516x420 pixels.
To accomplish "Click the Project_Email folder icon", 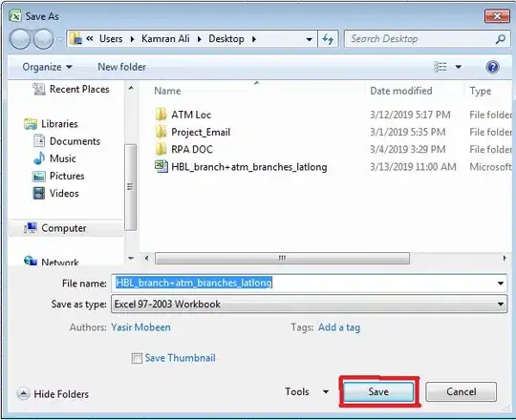I will point(161,132).
